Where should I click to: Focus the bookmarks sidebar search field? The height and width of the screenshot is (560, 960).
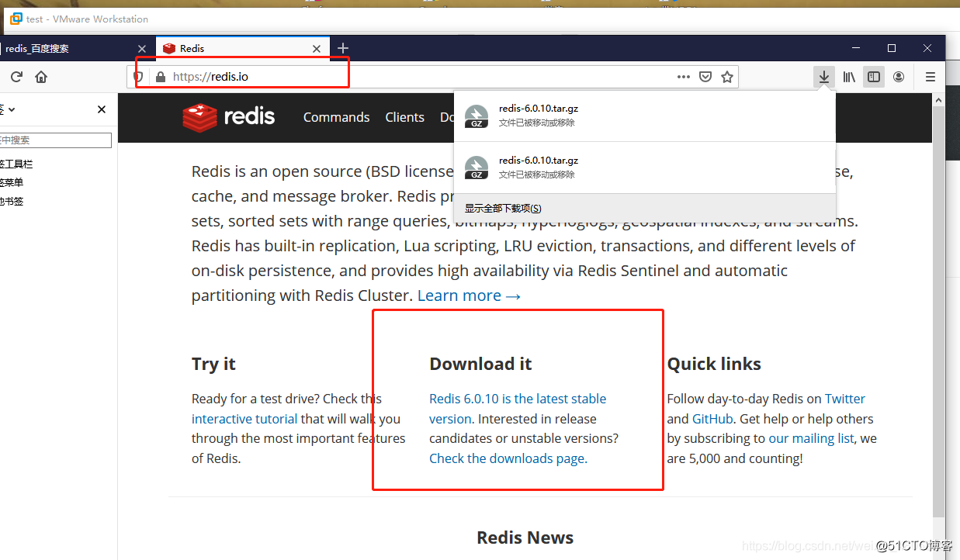click(56, 140)
